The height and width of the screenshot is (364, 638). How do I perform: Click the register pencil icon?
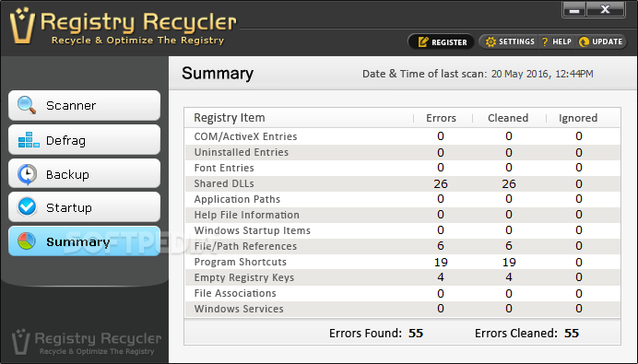(423, 41)
